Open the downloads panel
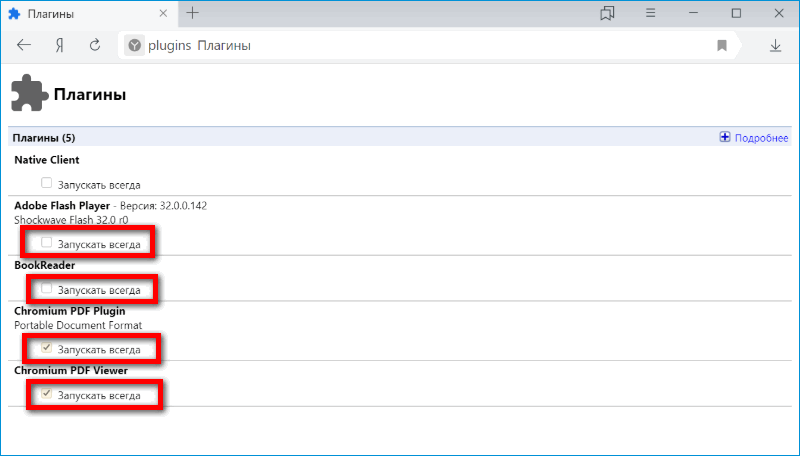 click(775, 45)
